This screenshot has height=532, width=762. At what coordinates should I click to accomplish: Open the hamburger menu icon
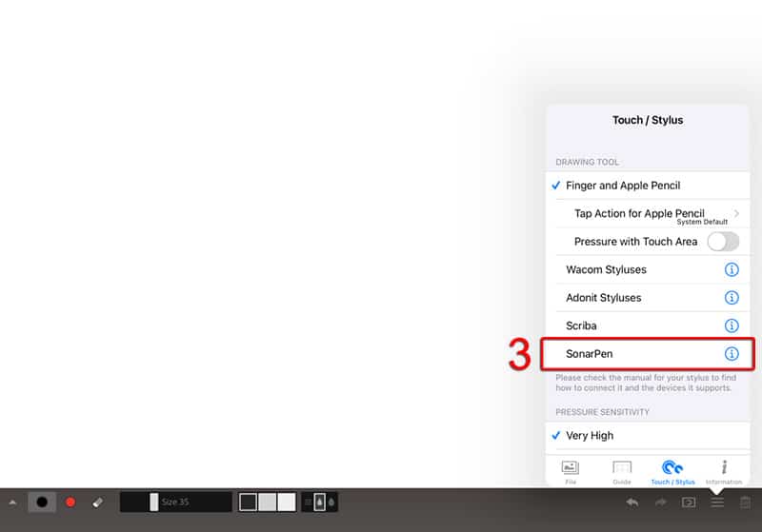pos(717,502)
